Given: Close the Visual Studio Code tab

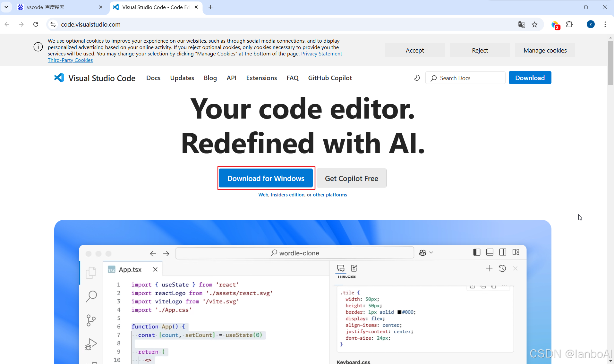Looking at the screenshot, I should pyautogui.click(x=196, y=7).
